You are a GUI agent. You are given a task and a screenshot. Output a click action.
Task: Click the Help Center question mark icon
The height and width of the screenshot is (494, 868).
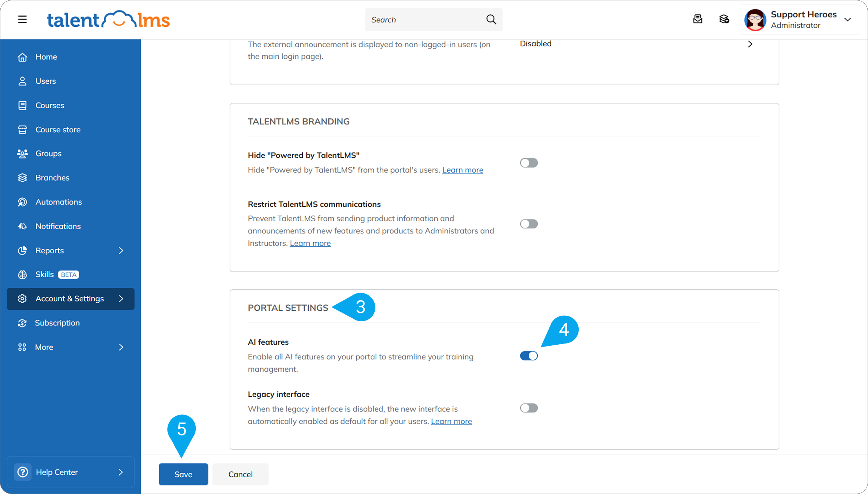23,472
